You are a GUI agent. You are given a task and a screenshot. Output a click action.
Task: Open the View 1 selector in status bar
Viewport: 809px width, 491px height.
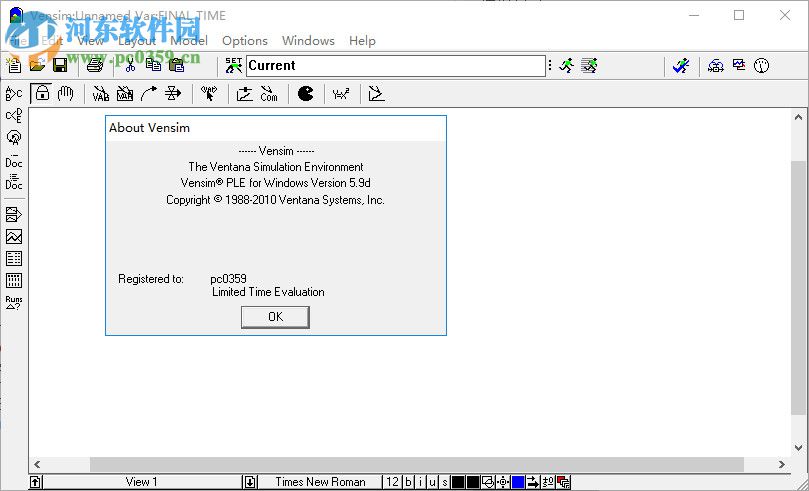142,482
